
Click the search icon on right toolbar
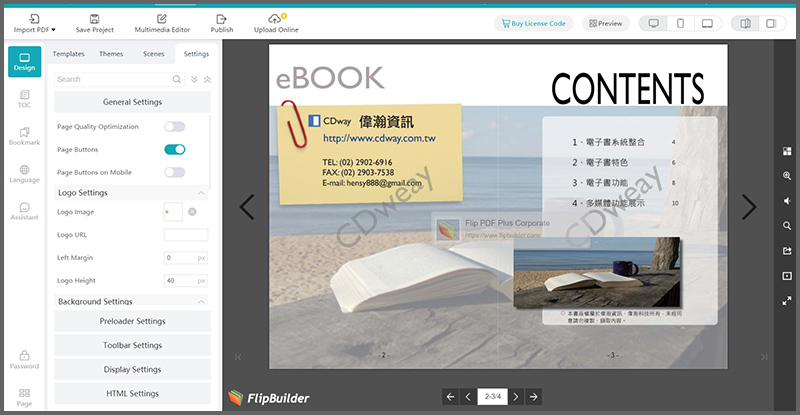click(787, 226)
